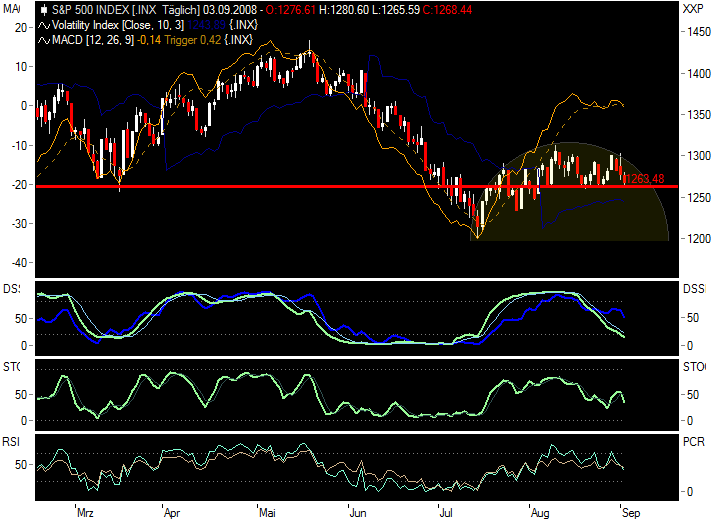Click the 1400 price axis value

699,73
